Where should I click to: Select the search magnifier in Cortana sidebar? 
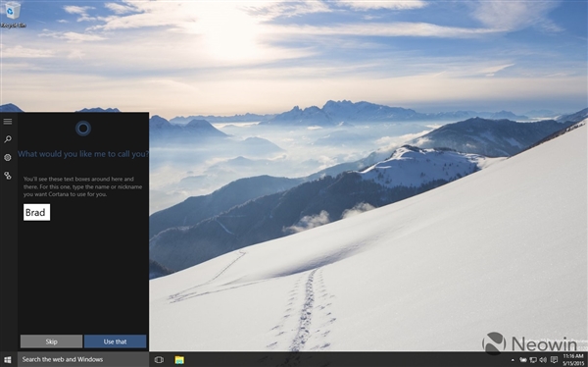(8, 139)
